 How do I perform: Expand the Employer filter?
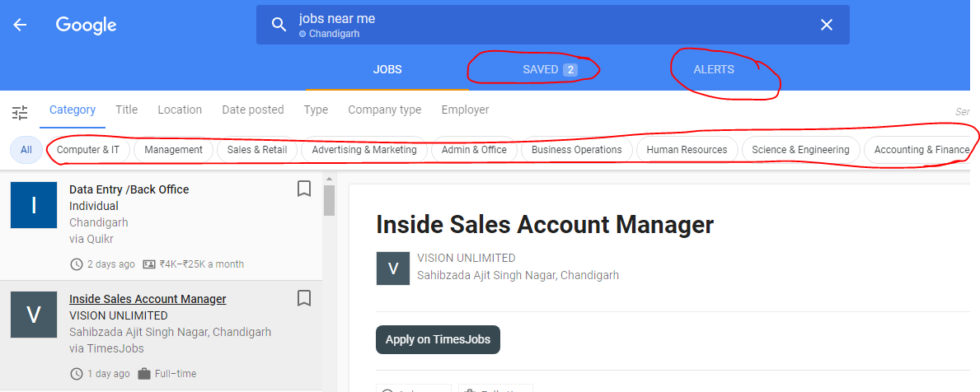tap(465, 110)
